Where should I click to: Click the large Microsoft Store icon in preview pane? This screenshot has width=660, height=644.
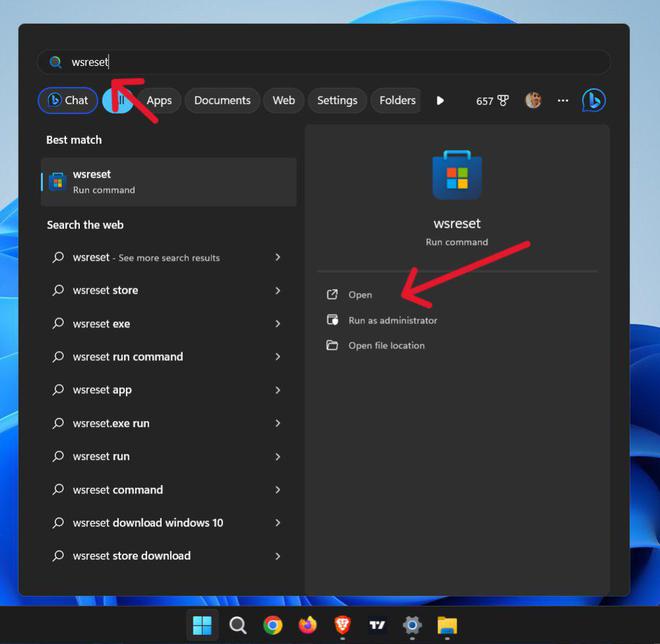(457, 175)
